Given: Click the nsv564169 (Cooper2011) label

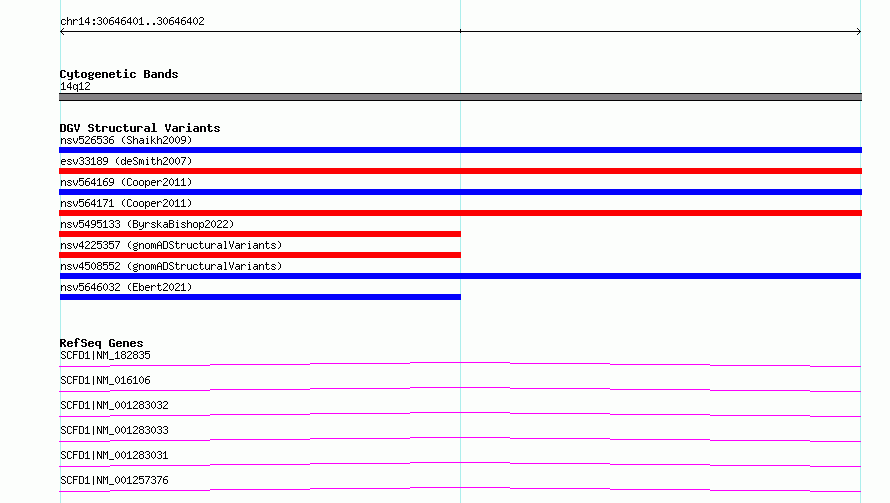Looking at the screenshot, I should 126,182.
